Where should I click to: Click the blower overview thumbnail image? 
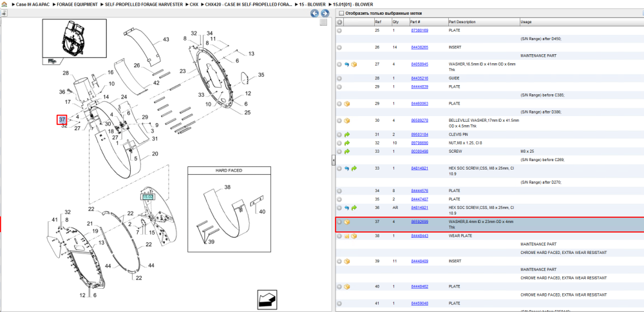tap(75, 39)
